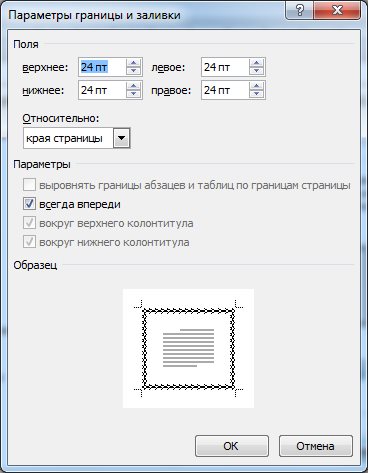Open the help question mark button
Screen dimensions: 368x473
tap(300, 11)
